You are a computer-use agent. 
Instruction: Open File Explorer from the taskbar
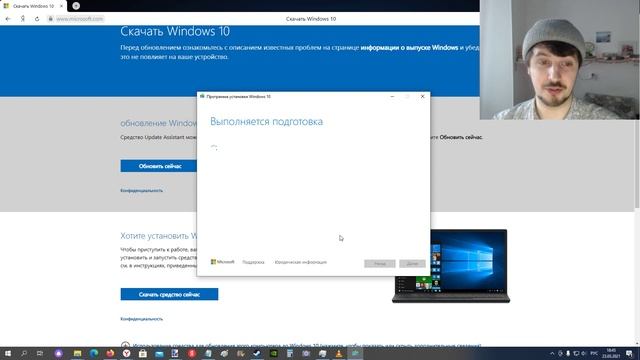pos(78,353)
